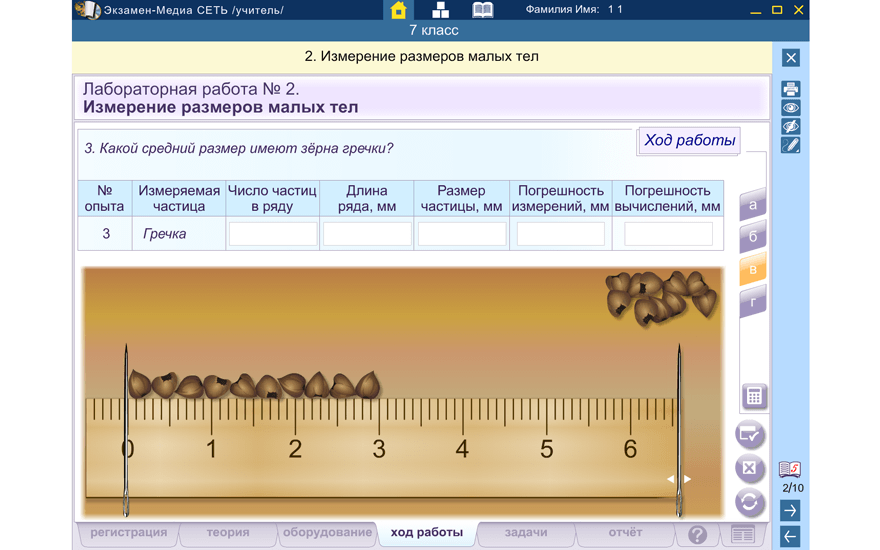Click the «Погрешность вычислений, мм» input
The image size is (880, 550).
668,234
